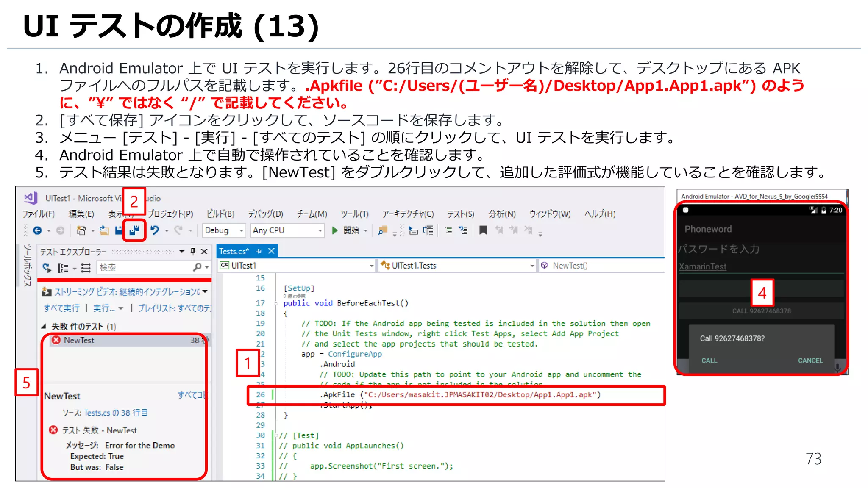The image size is (868, 488).
Task: Open the Debug configuration dropdown
Action: pyautogui.click(x=224, y=230)
